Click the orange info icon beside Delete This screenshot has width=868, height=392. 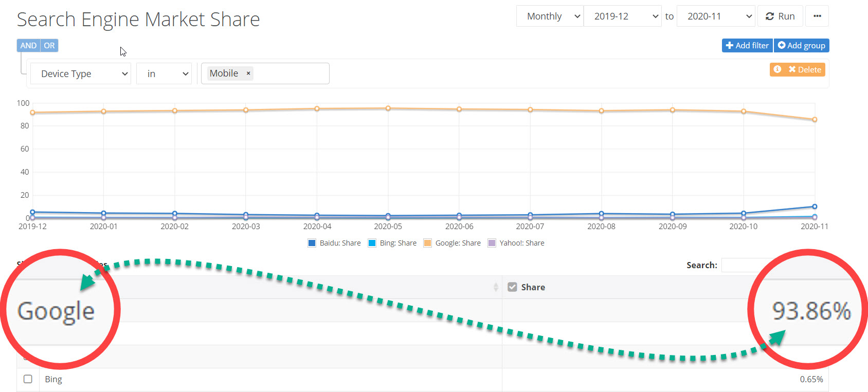(x=777, y=69)
